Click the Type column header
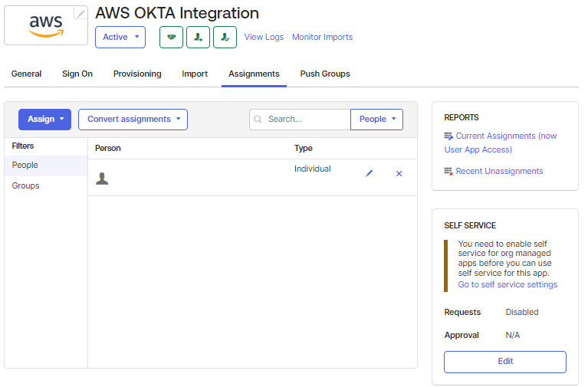 304,148
